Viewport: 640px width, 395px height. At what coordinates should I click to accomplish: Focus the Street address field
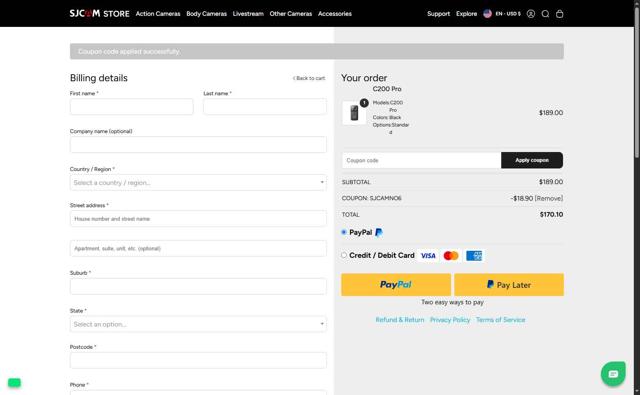click(x=198, y=219)
